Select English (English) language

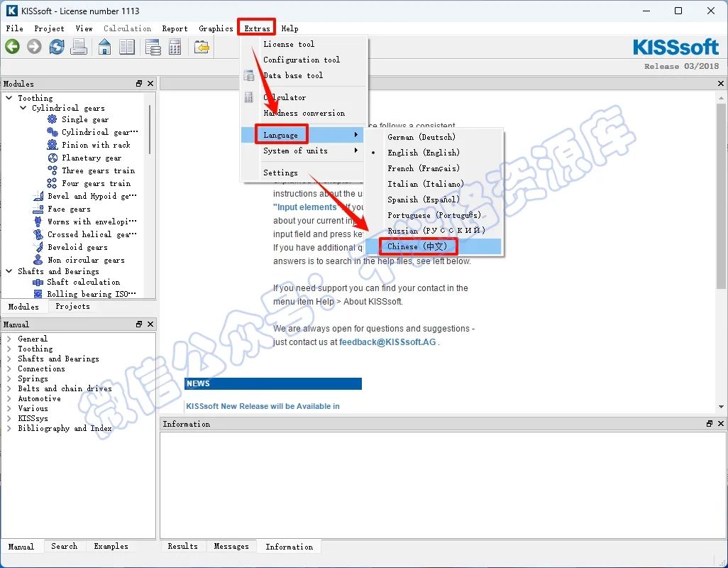click(434, 153)
